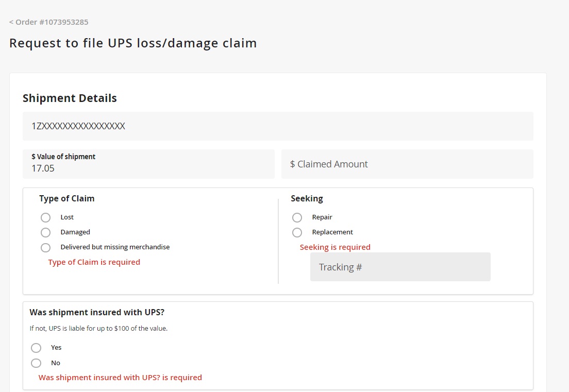Click the Seeking is required error message
The image size is (569, 392).
(x=335, y=247)
